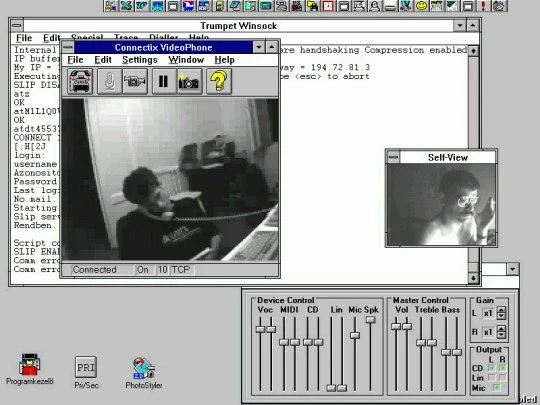Click the greyed microphone icon in VideoPhone toolbar
The image size is (540, 405).
[110, 81]
